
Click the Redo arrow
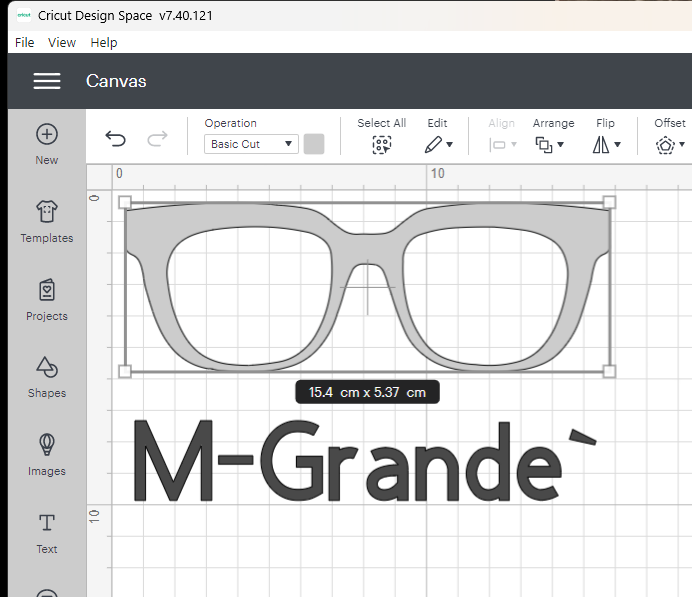(157, 140)
